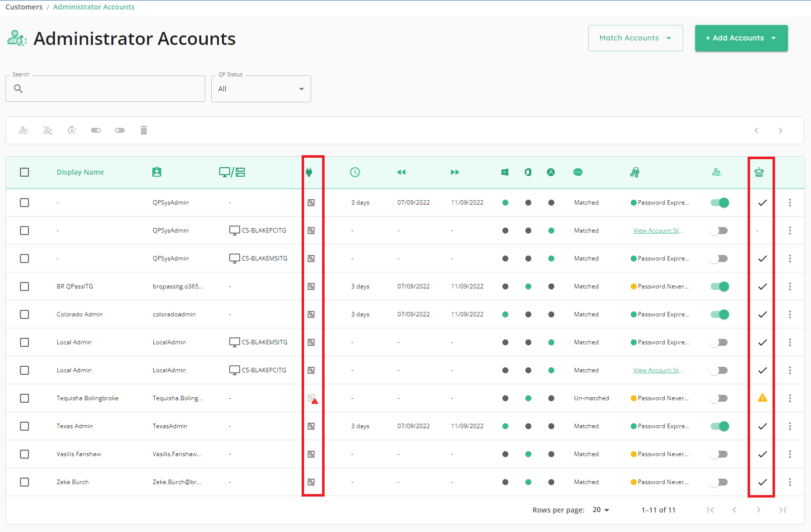Click the plug integration column header icon
Screen dimensions: 811x532
tap(309, 172)
